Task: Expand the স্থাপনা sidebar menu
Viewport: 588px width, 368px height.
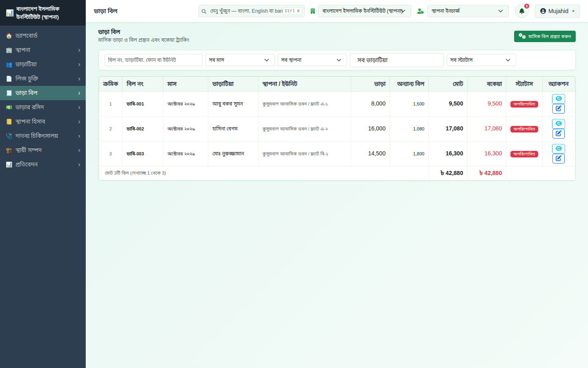Action: 43,50
